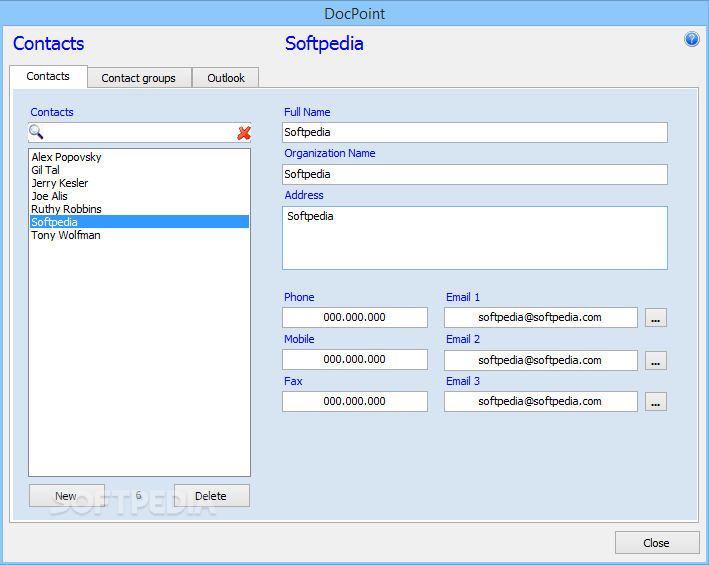Edit the Email 2 address field
This screenshot has height=565, width=709.
coord(541,361)
